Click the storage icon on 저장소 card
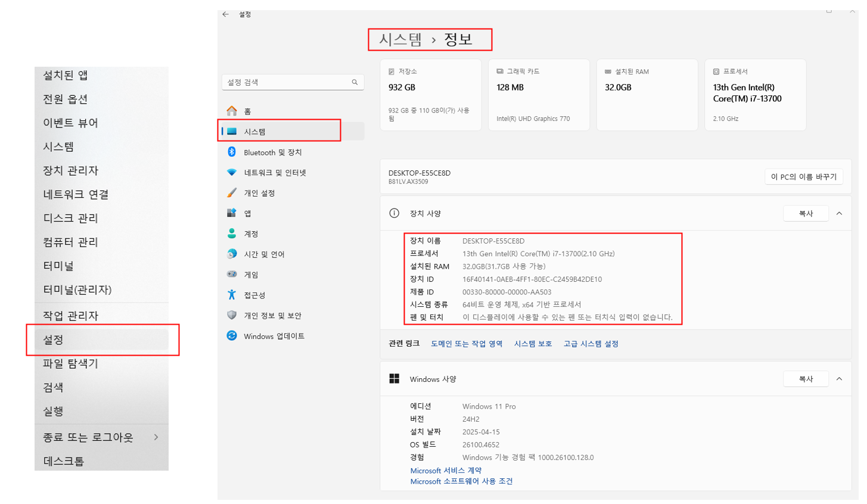The width and height of the screenshot is (867, 504). coord(391,71)
